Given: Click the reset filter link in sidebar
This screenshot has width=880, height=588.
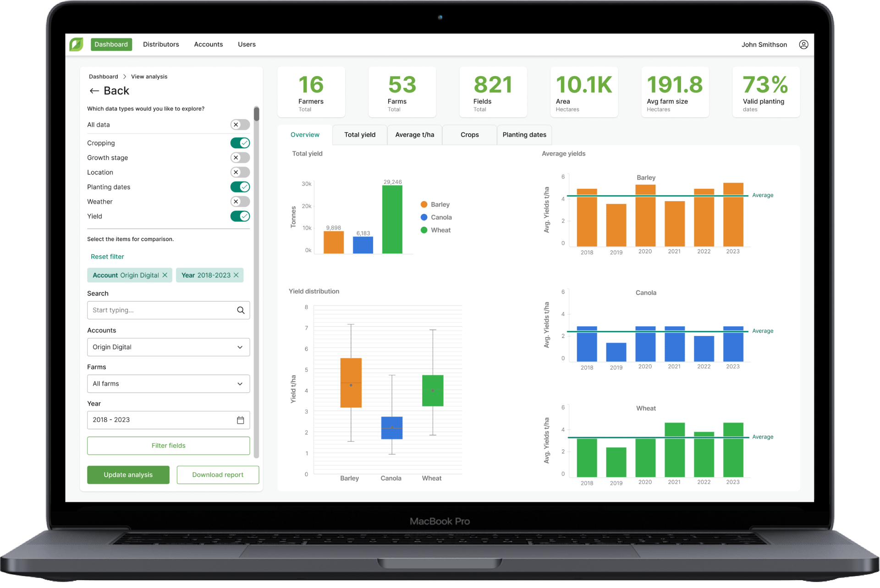Looking at the screenshot, I should (x=107, y=256).
